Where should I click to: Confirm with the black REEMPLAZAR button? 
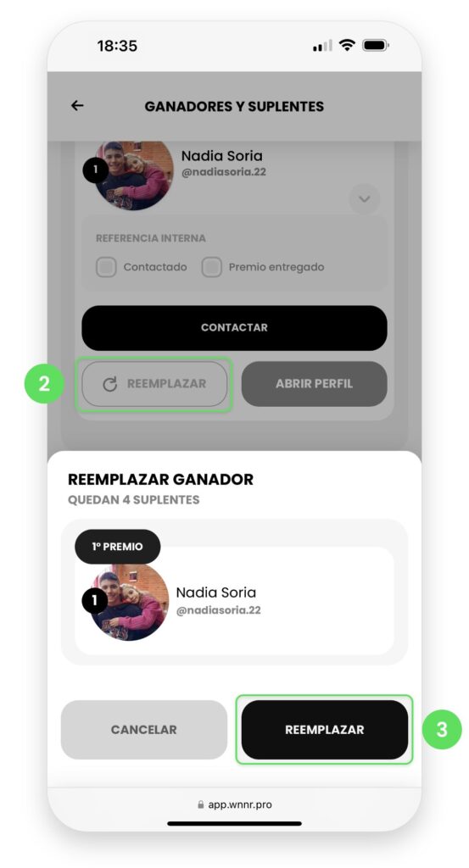pos(325,730)
